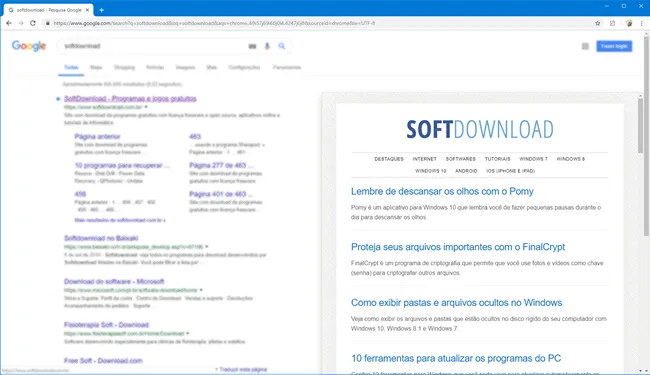Open SoftDownload - Programas e jogos gratuitos result
Image resolution: width=650 pixels, height=375 pixels.
point(130,99)
